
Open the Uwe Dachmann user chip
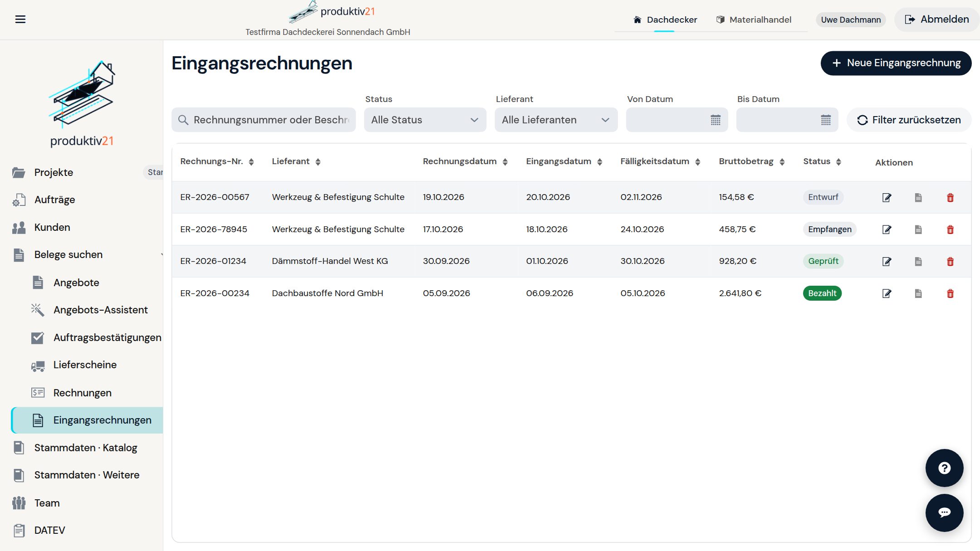851,20
